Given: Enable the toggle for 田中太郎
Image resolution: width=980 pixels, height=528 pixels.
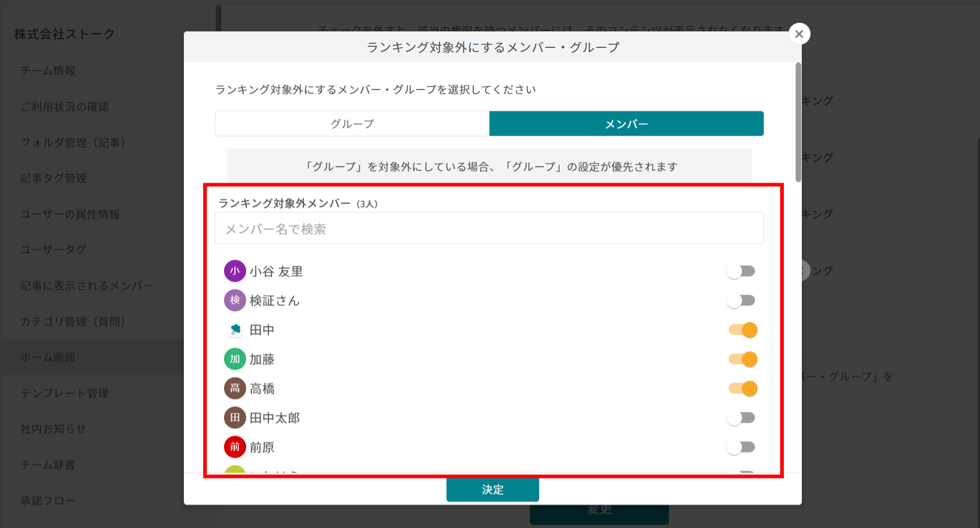Looking at the screenshot, I should 741,418.
